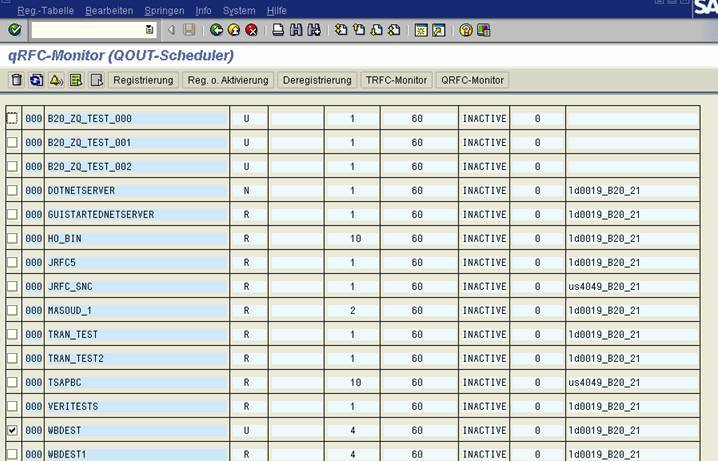Click the Refresh icon beside trash can

pyautogui.click(x=36, y=80)
